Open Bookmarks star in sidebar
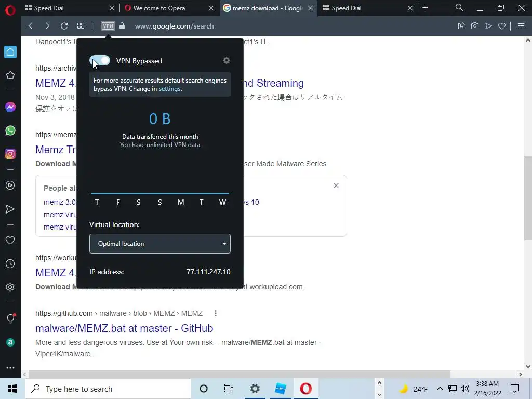The width and height of the screenshot is (532, 399). point(10,75)
